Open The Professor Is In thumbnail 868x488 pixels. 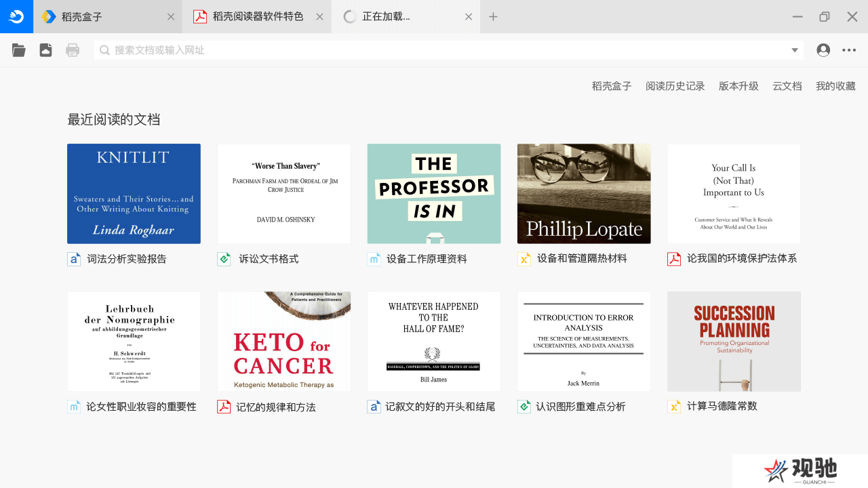(x=434, y=194)
